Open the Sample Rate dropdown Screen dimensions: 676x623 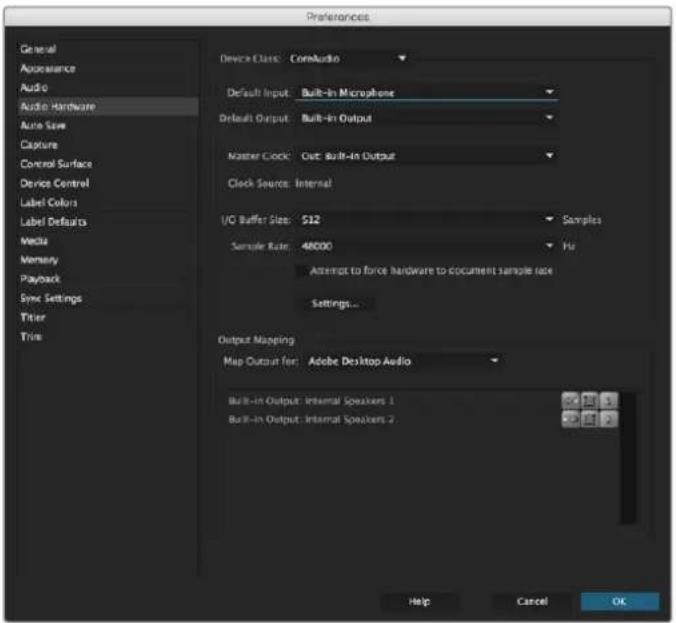[427, 246]
